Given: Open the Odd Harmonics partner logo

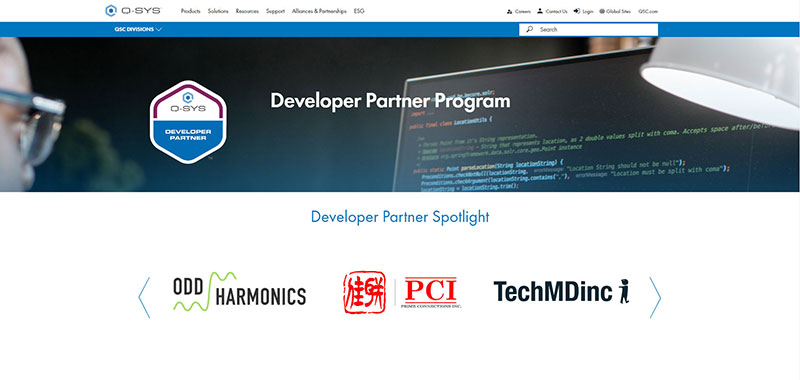Looking at the screenshot, I should 239,292.
